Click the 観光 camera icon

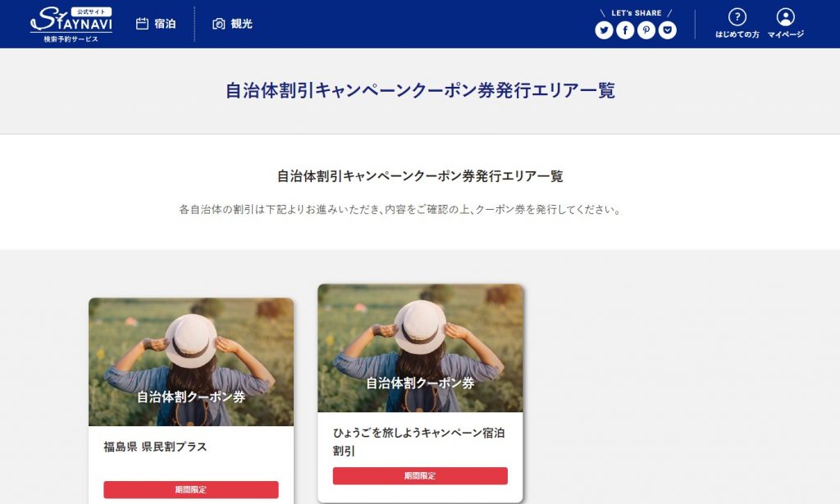point(218,24)
